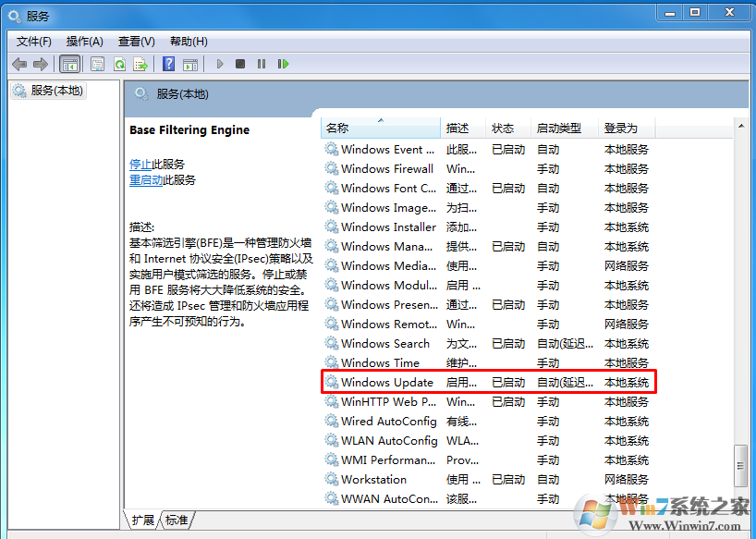Click 网络服务 in the Windows Media row
Screen dimensions: 756x539
click(x=627, y=266)
